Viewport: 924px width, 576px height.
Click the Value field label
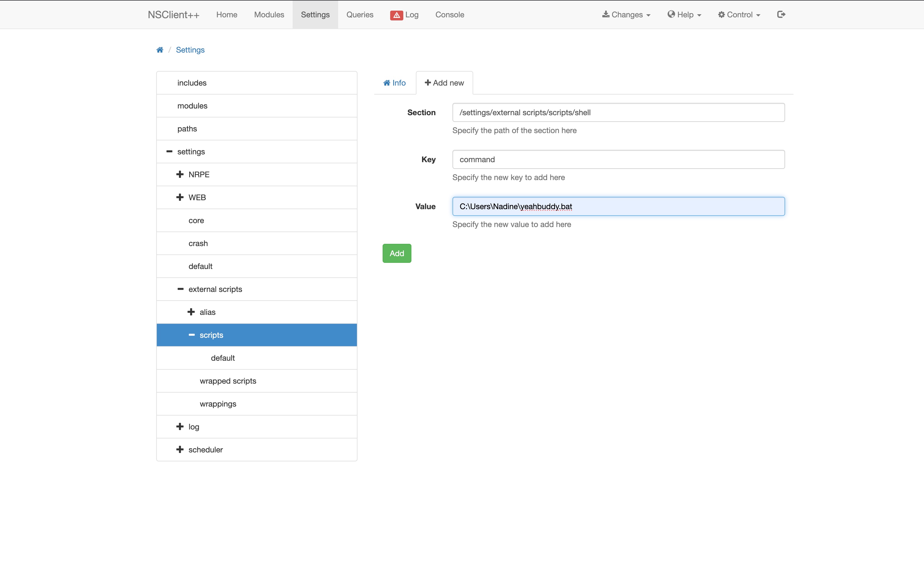(425, 206)
